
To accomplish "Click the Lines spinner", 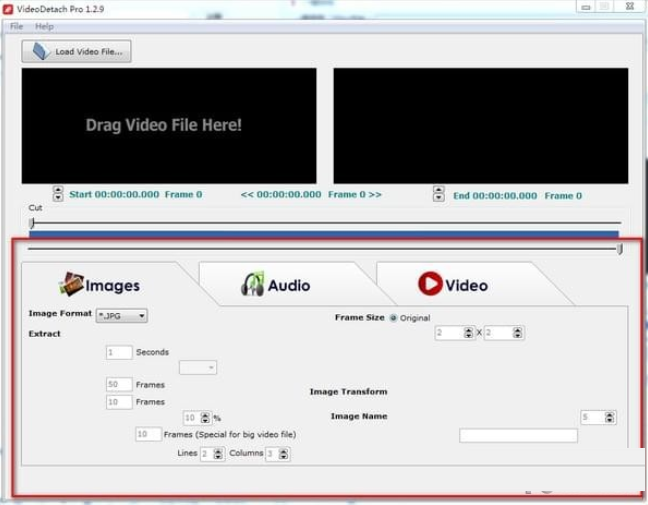I will coord(212,454).
